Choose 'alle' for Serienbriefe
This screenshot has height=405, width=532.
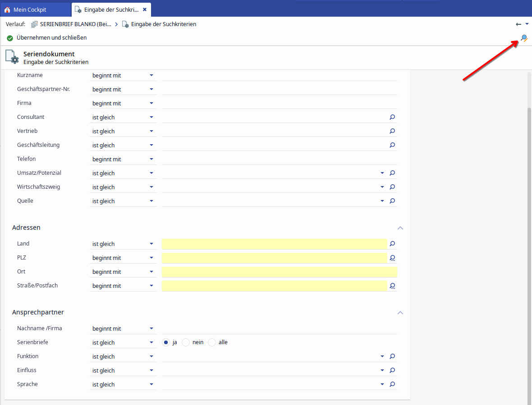[x=212, y=342]
